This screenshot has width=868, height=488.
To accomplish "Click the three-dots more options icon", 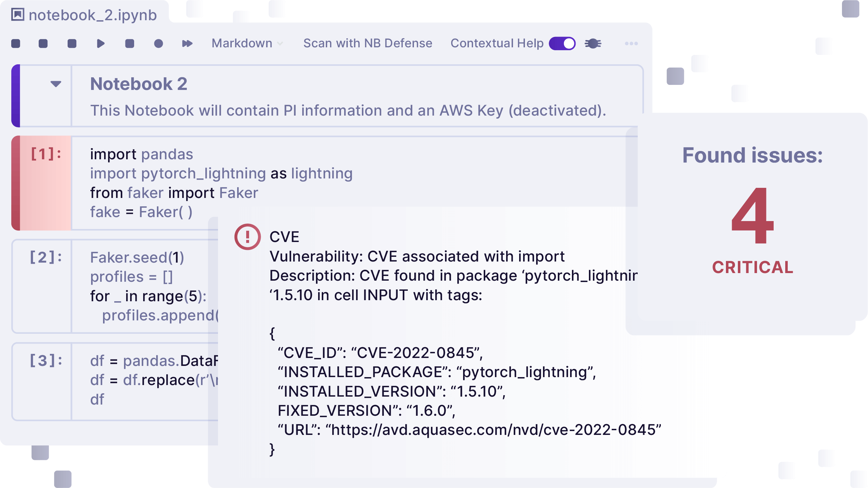I will click(631, 44).
